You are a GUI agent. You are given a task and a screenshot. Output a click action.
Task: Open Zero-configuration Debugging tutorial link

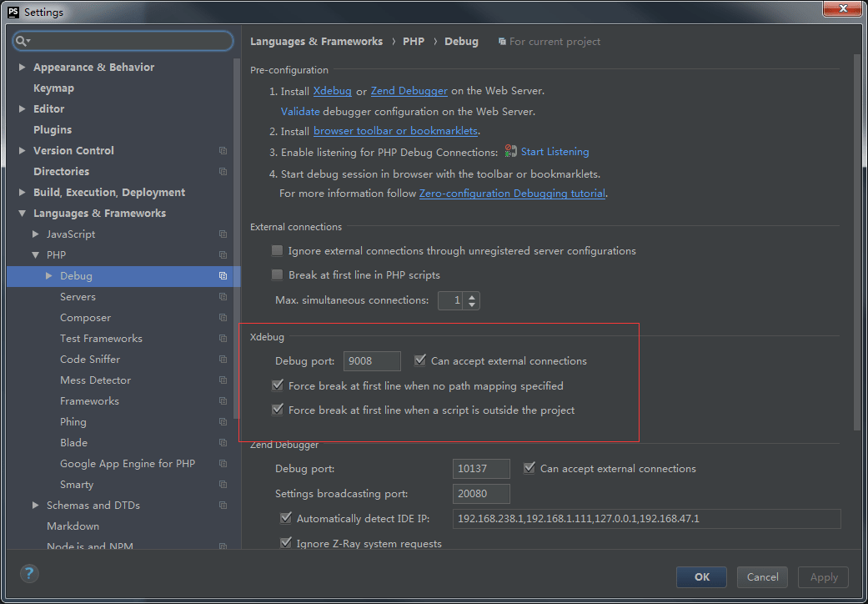[512, 194]
